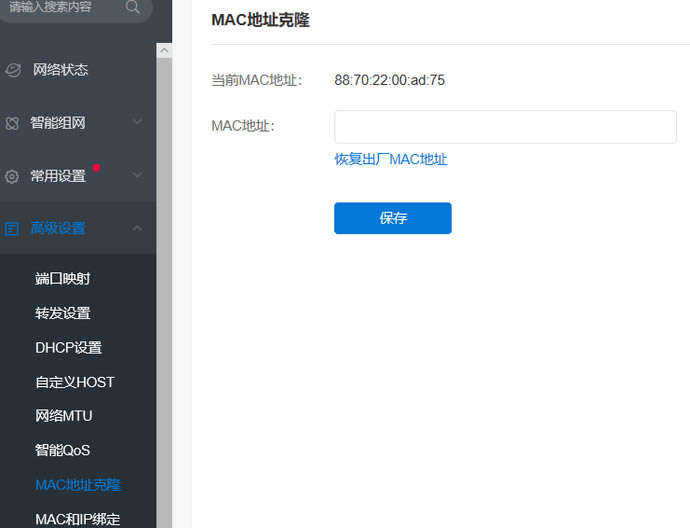Click the 智能组网 mesh icon
The height and width of the screenshot is (528, 690).
[12, 123]
